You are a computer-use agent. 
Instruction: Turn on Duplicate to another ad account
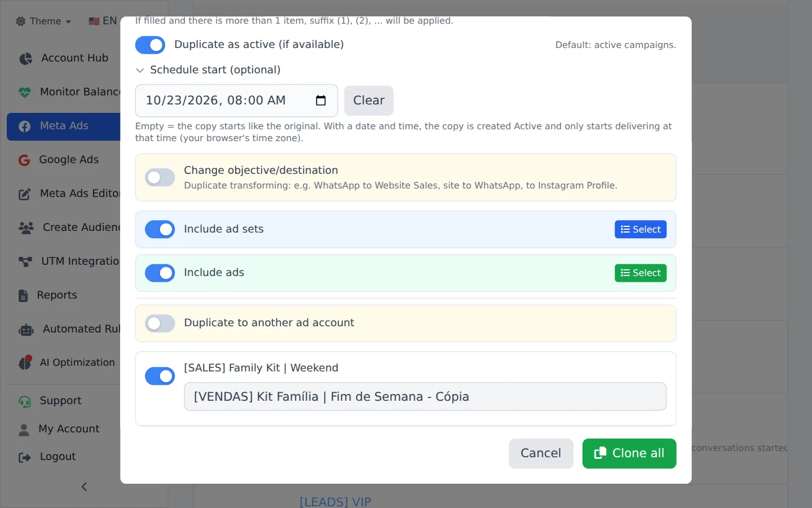pos(160,323)
